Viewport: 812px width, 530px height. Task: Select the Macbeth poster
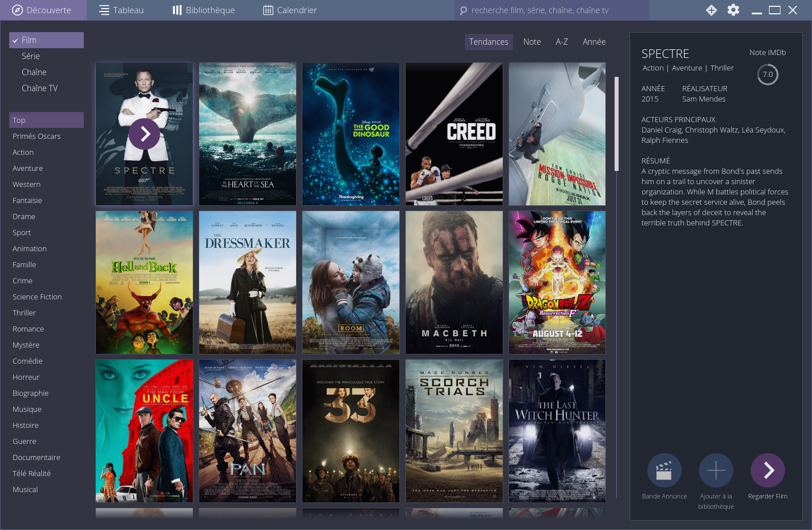454,282
